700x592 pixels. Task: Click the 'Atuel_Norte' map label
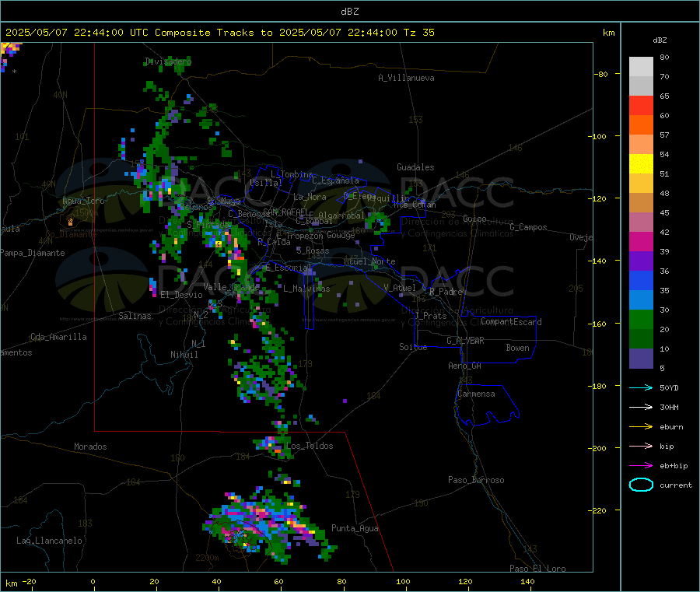click(x=369, y=261)
